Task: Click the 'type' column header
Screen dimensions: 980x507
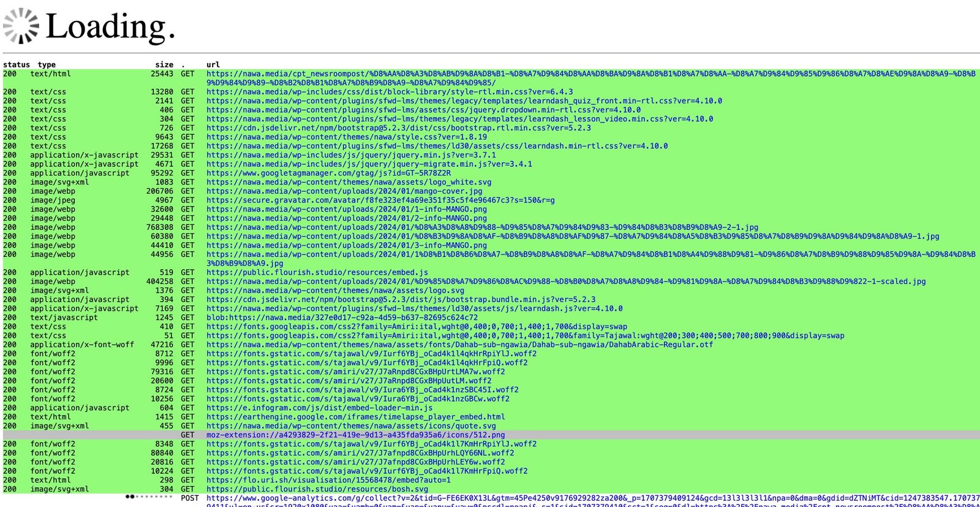Action: coord(47,64)
